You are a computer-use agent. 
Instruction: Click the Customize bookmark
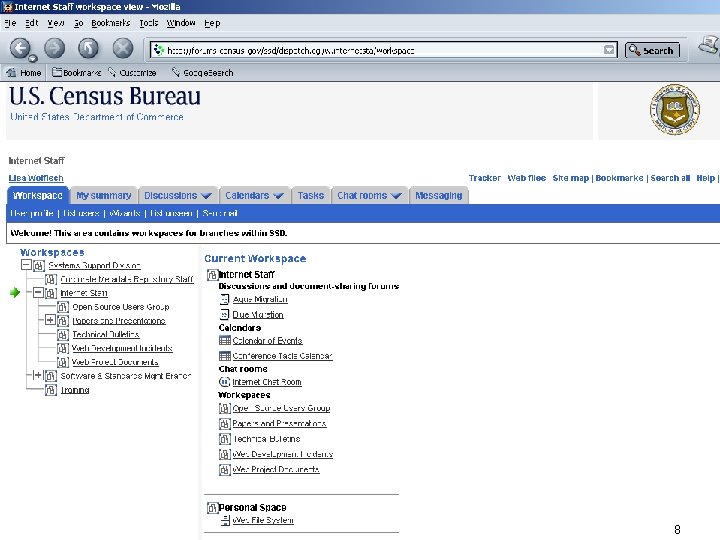click(132, 73)
